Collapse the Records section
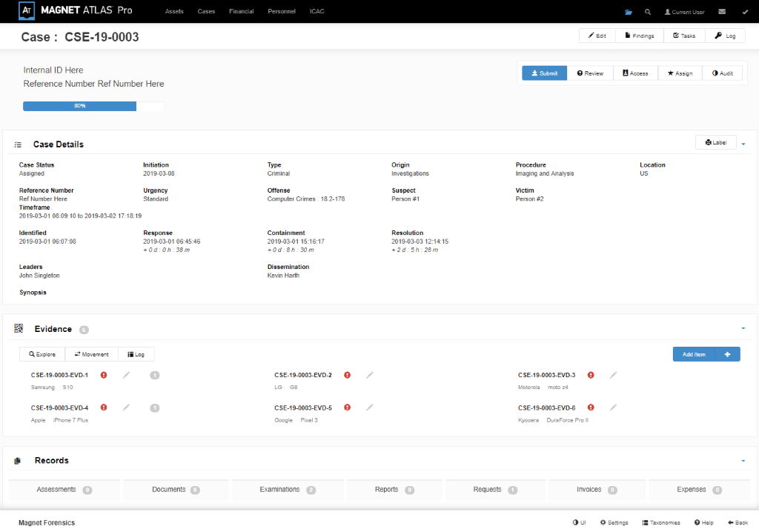Screen dimensions: 759x532 tap(743, 461)
